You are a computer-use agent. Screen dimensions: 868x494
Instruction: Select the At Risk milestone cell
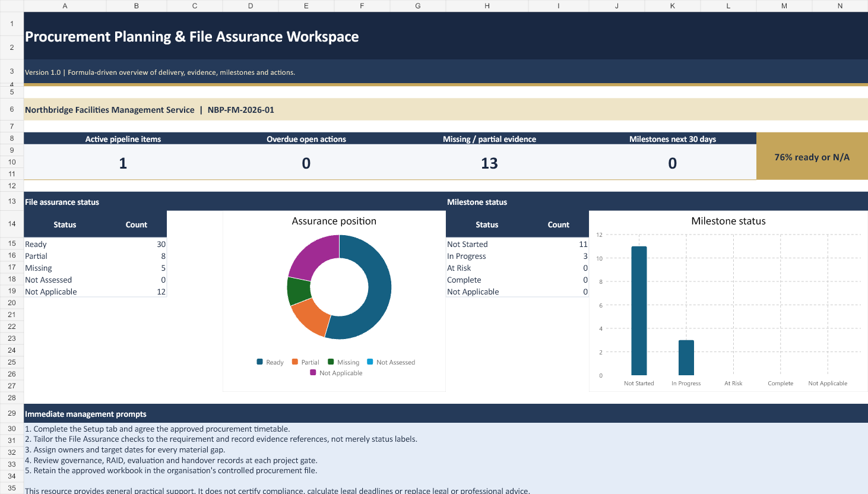click(x=487, y=268)
